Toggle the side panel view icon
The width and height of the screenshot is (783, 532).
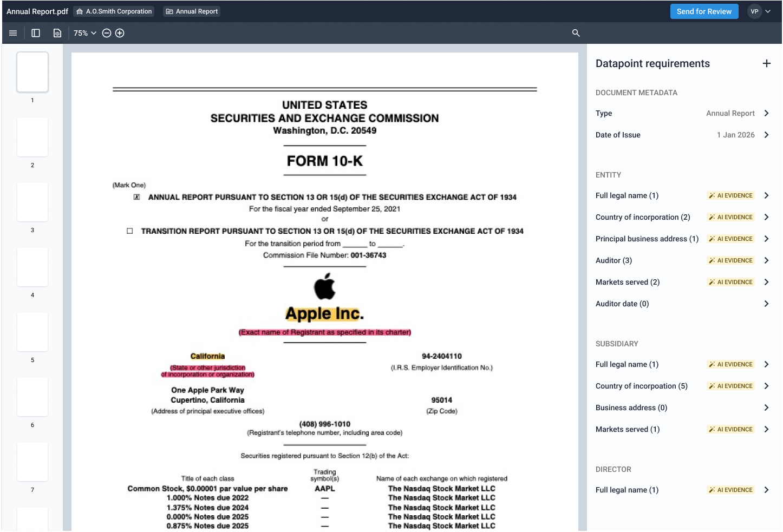tap(36, 33)
